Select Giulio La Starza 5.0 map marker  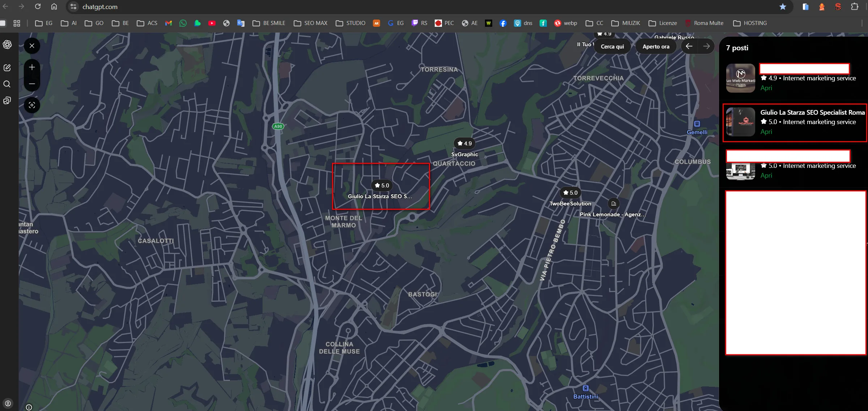pyautogui.click(x=382, y=185)
